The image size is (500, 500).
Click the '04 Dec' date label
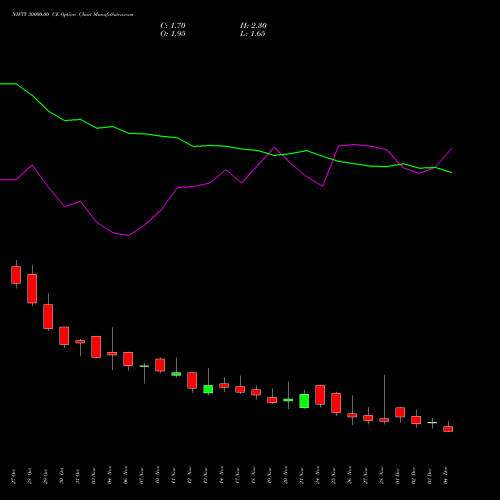(446, 476)
